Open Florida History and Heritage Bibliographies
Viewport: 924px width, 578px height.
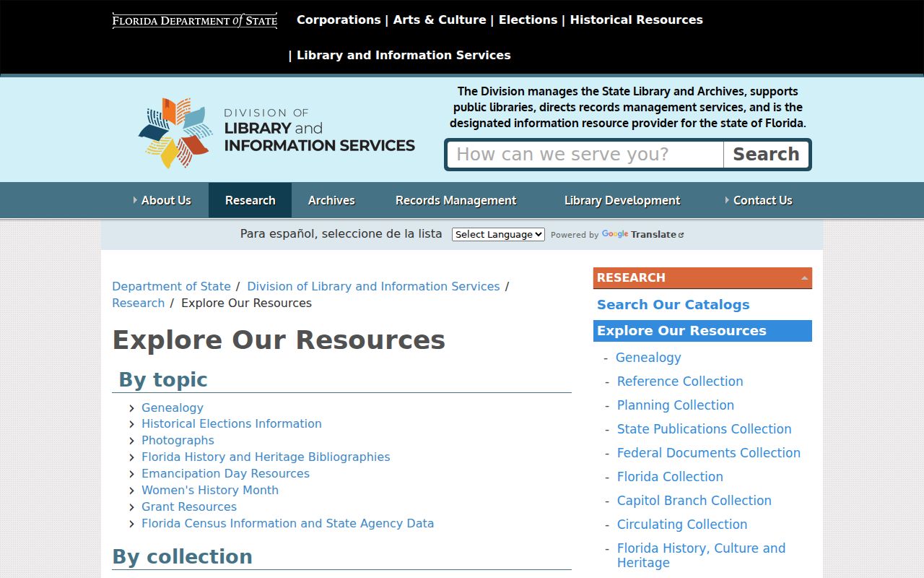pos(266,457)
